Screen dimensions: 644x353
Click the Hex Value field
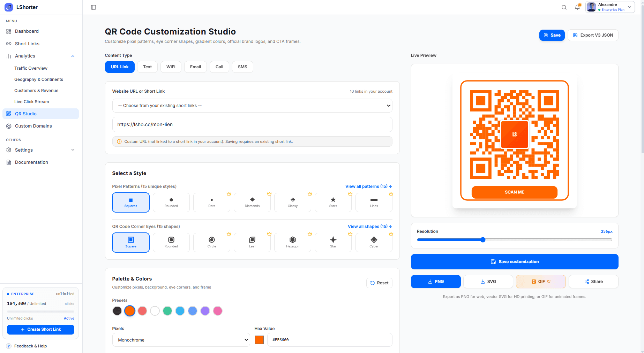tap(330, 340)
